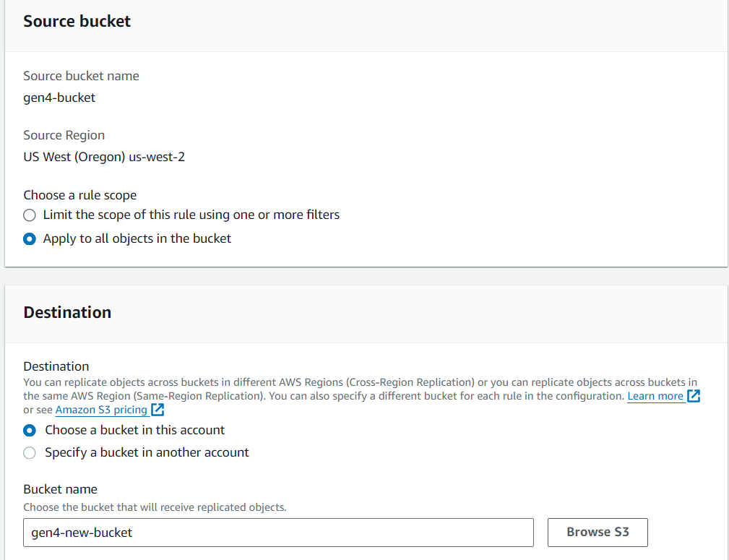Click the Source Region label

tap(64, 135)
